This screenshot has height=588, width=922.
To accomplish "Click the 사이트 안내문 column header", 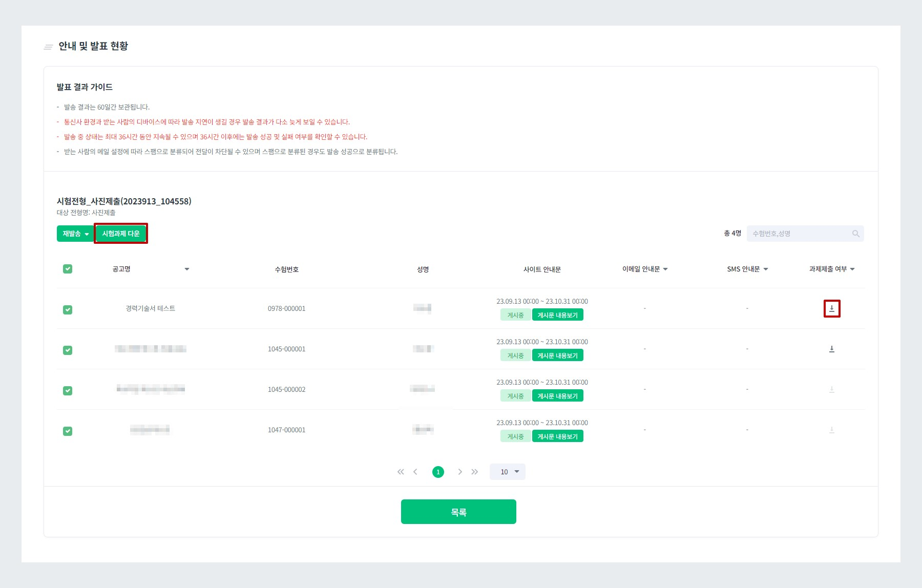I will (542, 269).
